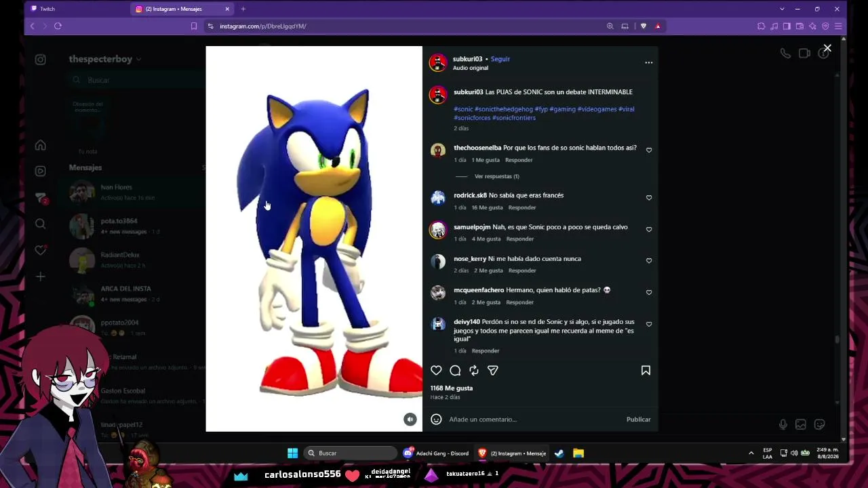Like the Sonic post with the heart icon

(x=436, y=371)
